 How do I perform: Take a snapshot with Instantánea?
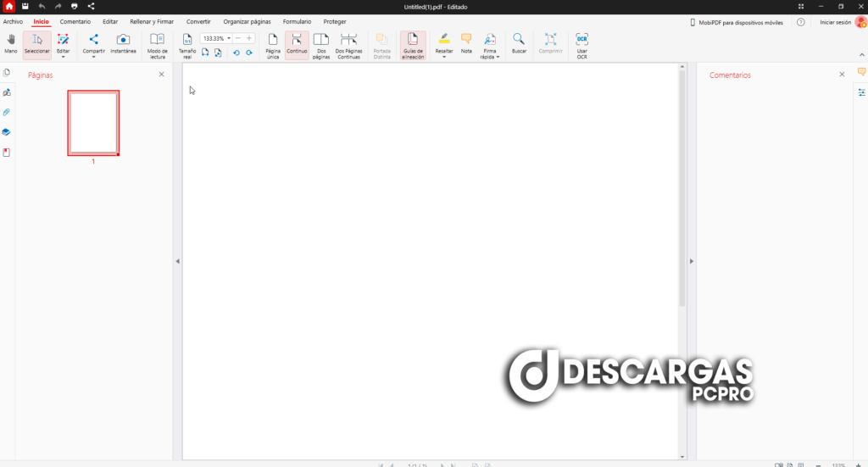[x=123, y=43]
